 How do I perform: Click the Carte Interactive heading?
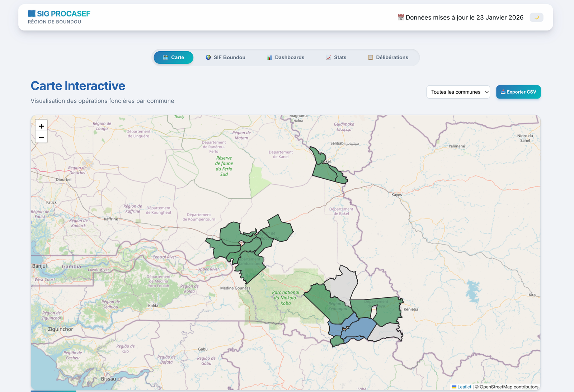point(78,86)
